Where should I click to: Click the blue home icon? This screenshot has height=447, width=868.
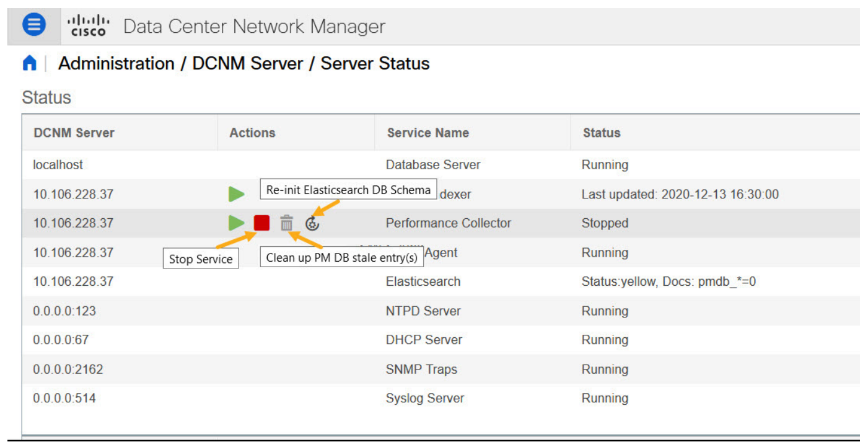tap(28, 63)
